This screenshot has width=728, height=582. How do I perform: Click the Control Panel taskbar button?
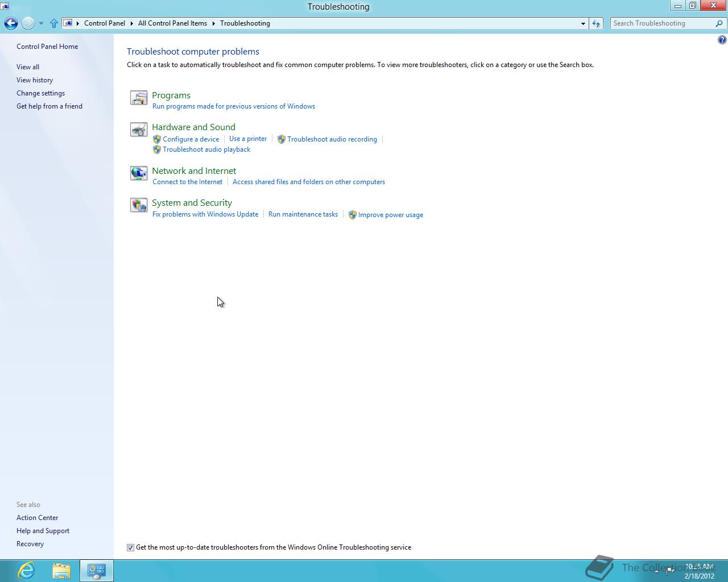(x=97, y=571)
